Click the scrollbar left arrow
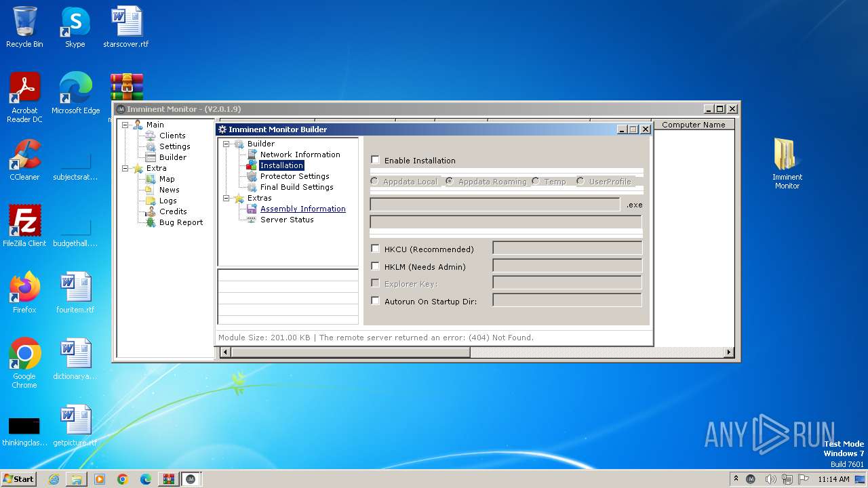868x488 pixels. click(226, 352)
